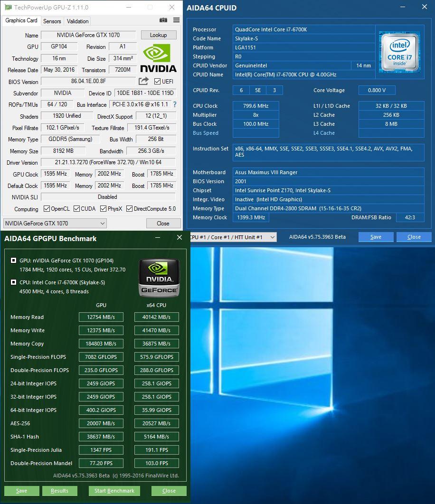Toggle the PhysX checkbox
The image size is (435, 504).
tap(103, 209)
